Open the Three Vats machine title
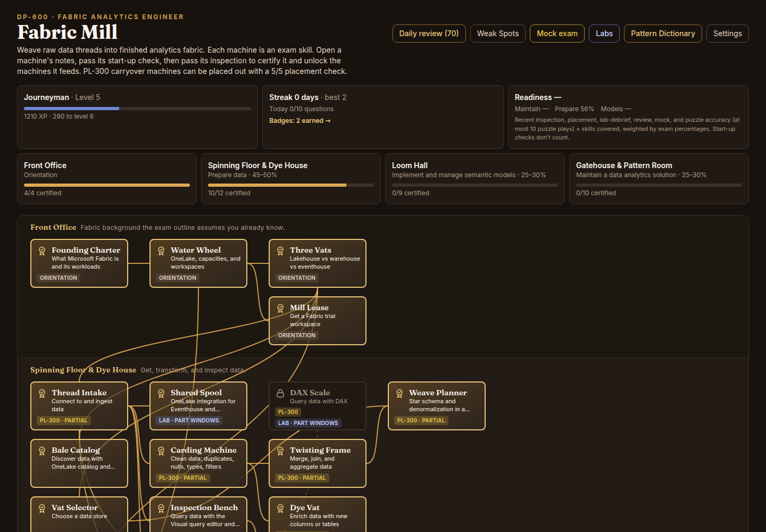766x532 pixels. tap(311, 250)
